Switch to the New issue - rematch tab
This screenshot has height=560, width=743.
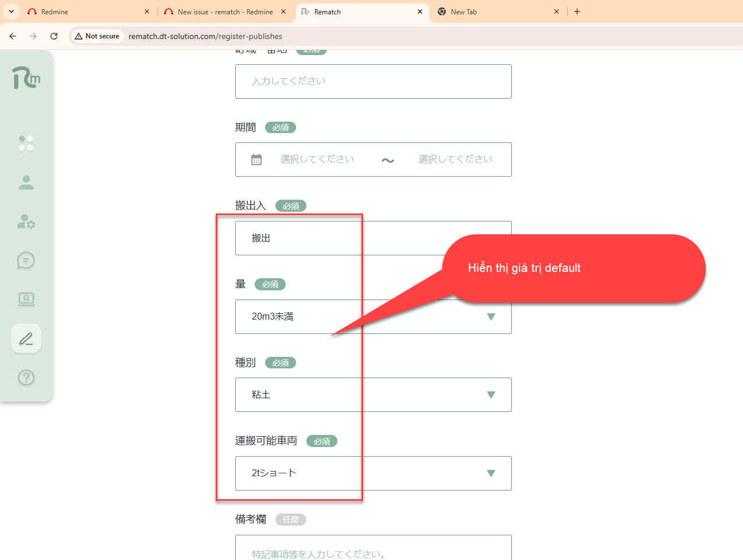[x=225, y=11]
